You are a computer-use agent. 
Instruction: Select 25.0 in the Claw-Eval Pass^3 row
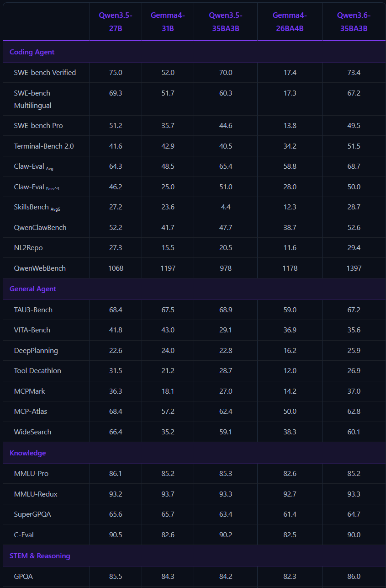[x=168, y=187]
